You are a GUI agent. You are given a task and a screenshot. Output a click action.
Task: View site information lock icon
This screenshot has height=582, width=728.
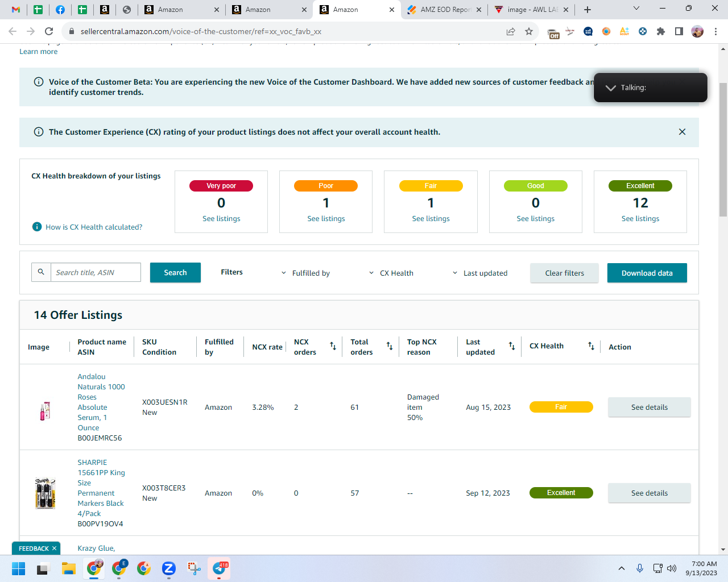(72, 31)
